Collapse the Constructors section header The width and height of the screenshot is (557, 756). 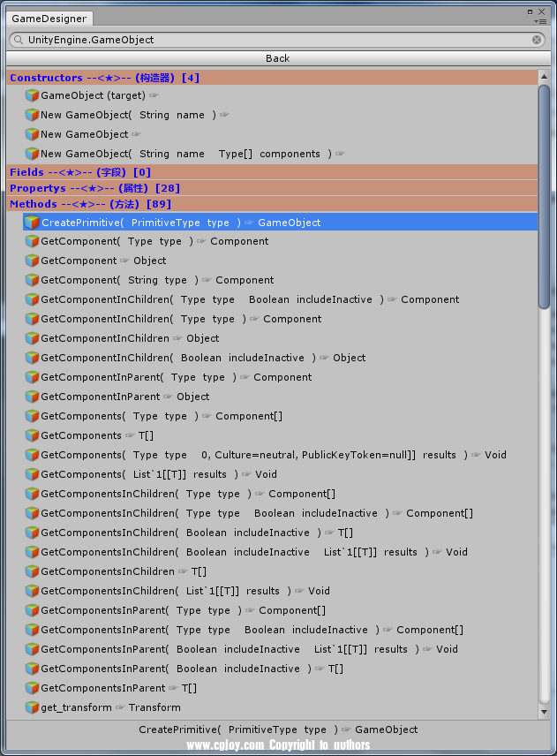pyautogui.click(x=272, y=78)
